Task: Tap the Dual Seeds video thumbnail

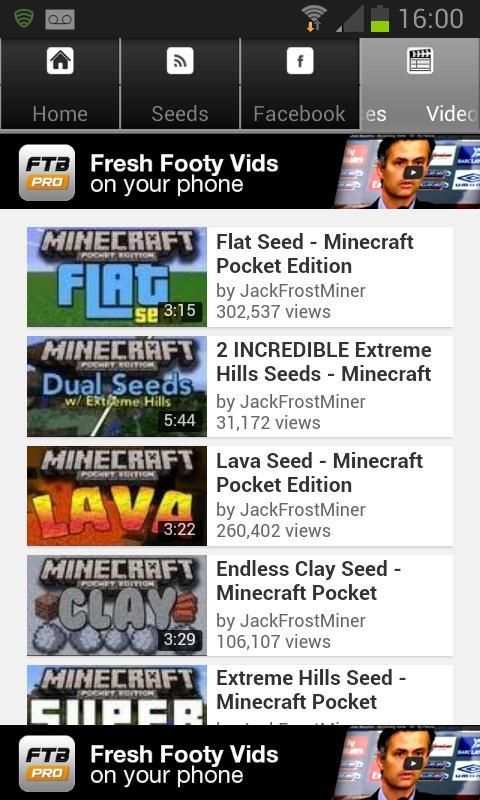Action: [x=117, y=386]
